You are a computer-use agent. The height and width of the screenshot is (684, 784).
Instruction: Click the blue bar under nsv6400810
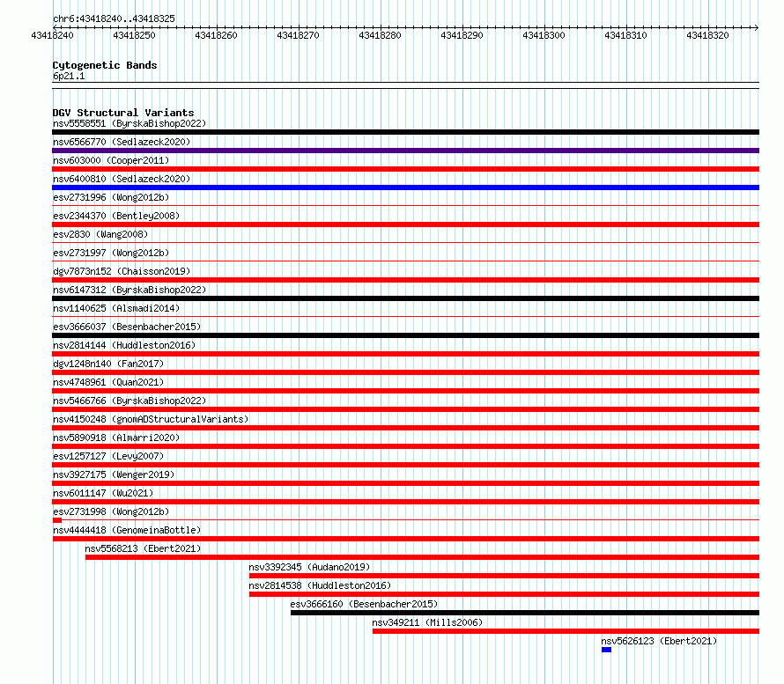405,188
